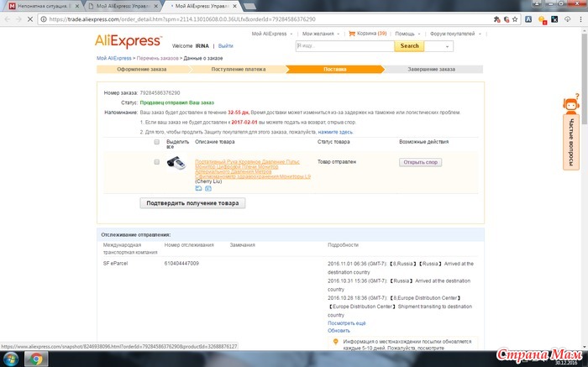Open the shopping cart icon (Корзина)
This screenshot has width=588, height=367.
352,34
